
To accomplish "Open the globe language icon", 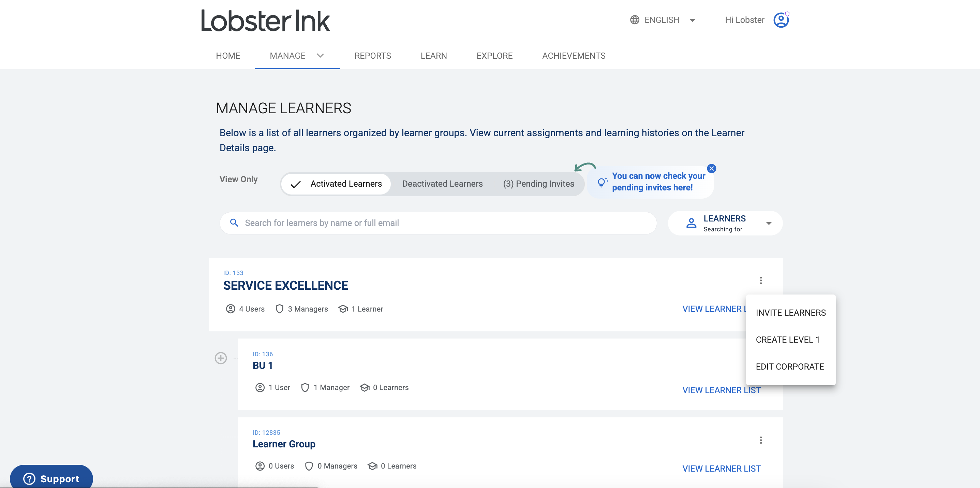I will [635, 20].
